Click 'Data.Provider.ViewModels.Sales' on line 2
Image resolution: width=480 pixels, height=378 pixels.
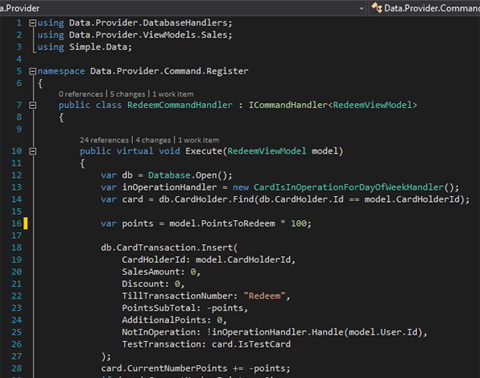(148, 35)
